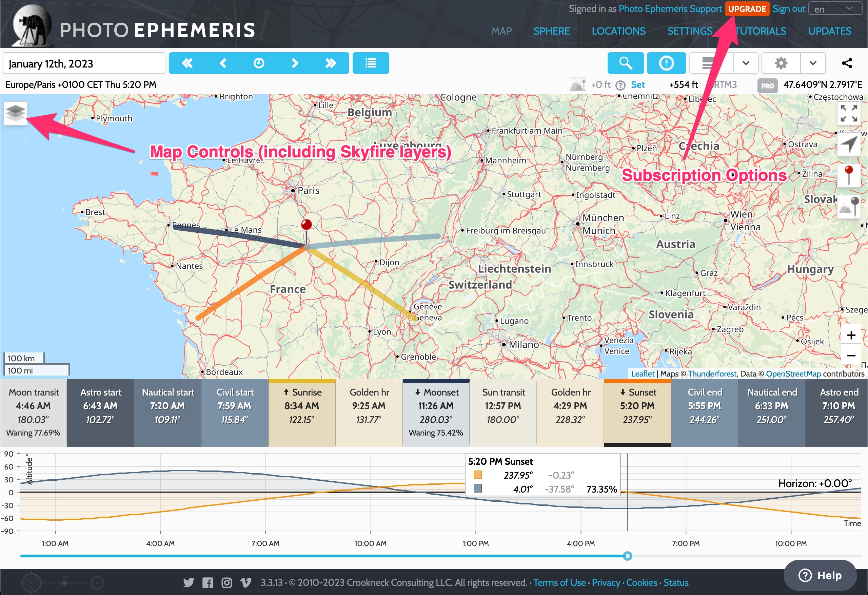Go to previous day arrow
868x595 pixels.
[223, 63]
